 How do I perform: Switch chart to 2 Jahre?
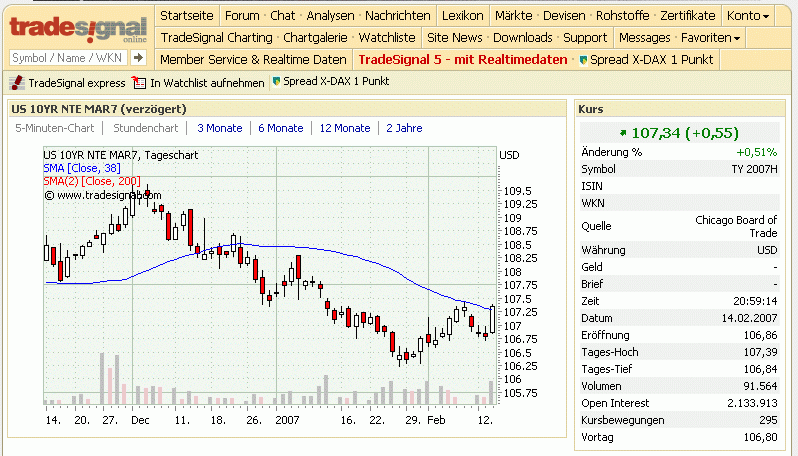[x=405, y=128]
